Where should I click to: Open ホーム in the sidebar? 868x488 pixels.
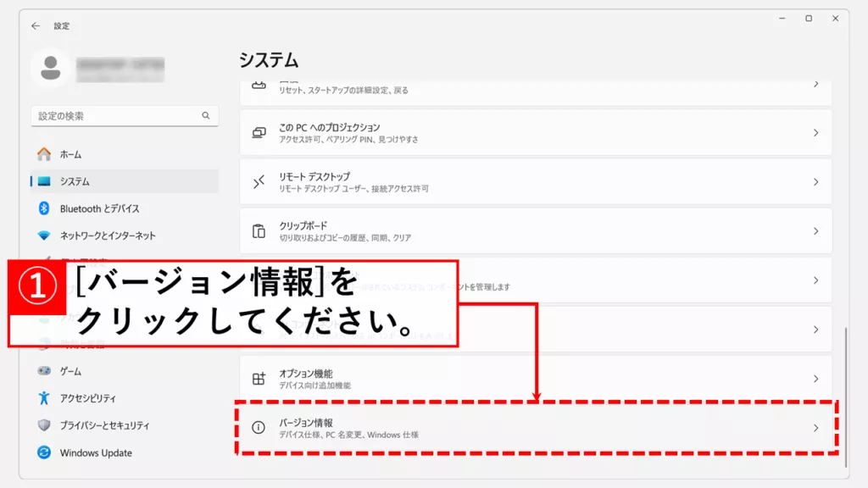(x=125, y=154)
